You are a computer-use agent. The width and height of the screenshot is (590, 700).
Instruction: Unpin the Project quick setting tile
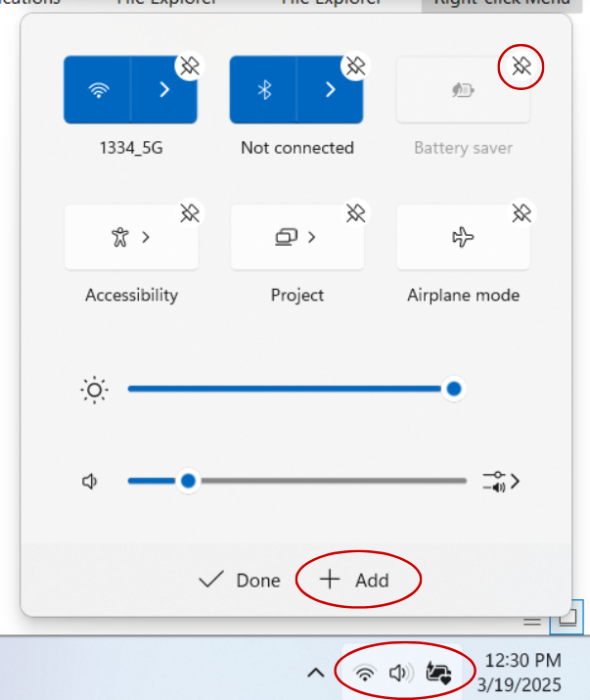pyautogui.click(x=354, y=213)
